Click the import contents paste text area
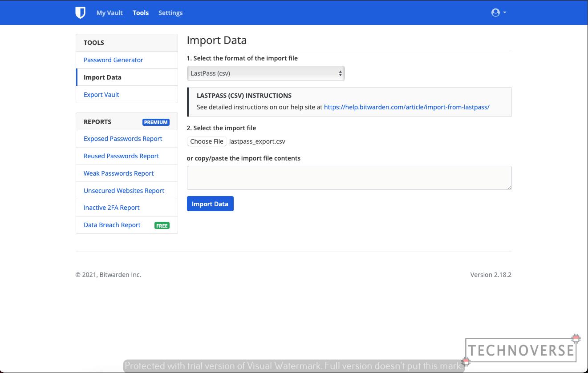This screenshot has width=588, height=373. pos(349,178)
